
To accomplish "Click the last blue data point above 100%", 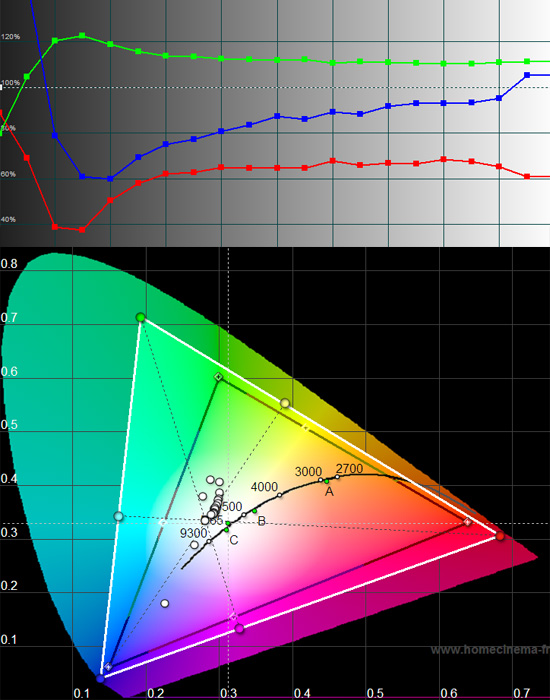I will point(527,75).
